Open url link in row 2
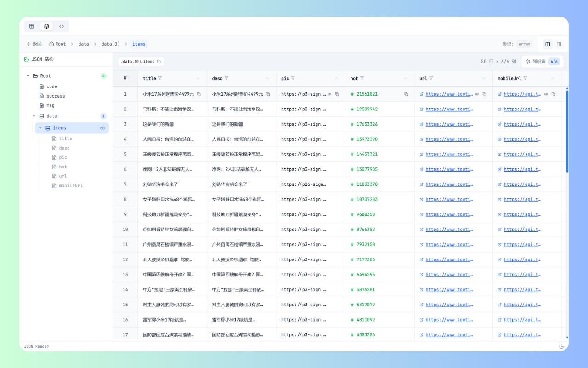Screen dimensions: 588x368 [449, 109]
